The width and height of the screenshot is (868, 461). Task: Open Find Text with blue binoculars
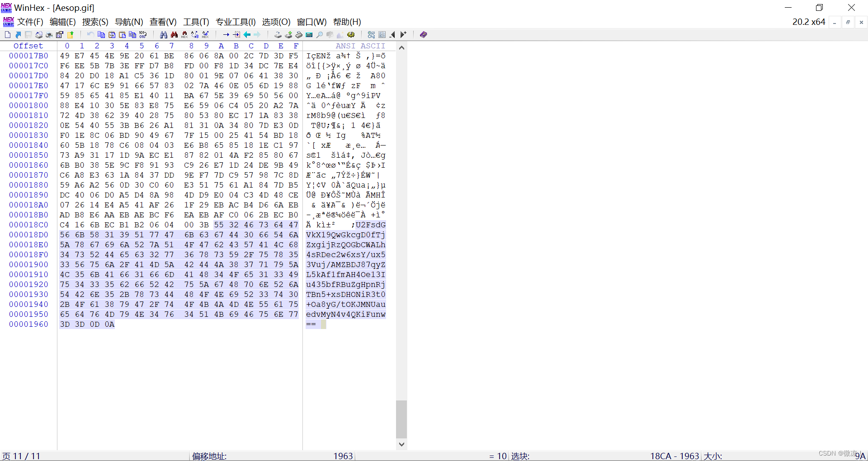pyautogui.click(x=164, y=34)
